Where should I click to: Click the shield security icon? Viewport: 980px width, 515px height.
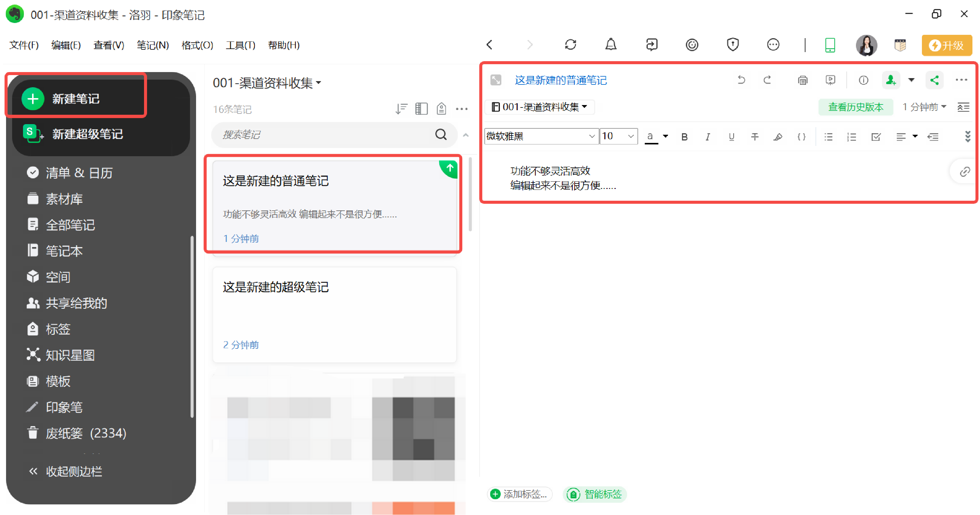[732, 45]
